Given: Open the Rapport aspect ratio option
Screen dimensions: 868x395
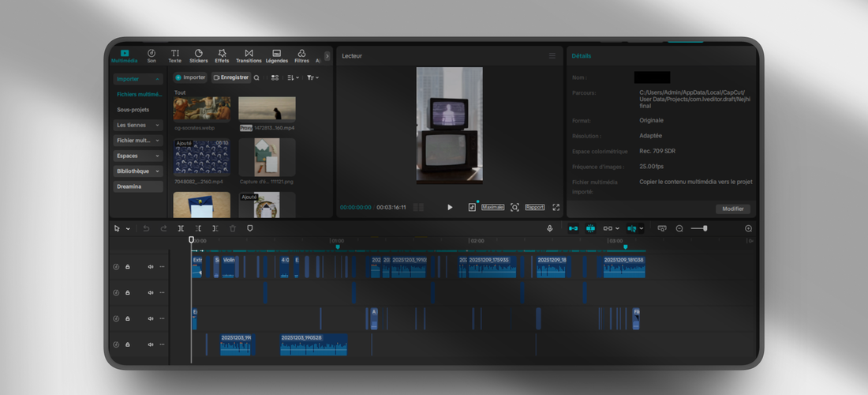Looking at the screenshot, I should [535, 207].
